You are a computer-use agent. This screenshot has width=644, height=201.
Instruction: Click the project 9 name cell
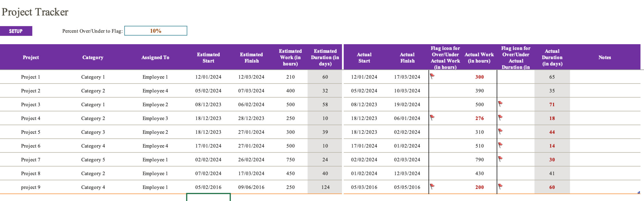point(31,187)
